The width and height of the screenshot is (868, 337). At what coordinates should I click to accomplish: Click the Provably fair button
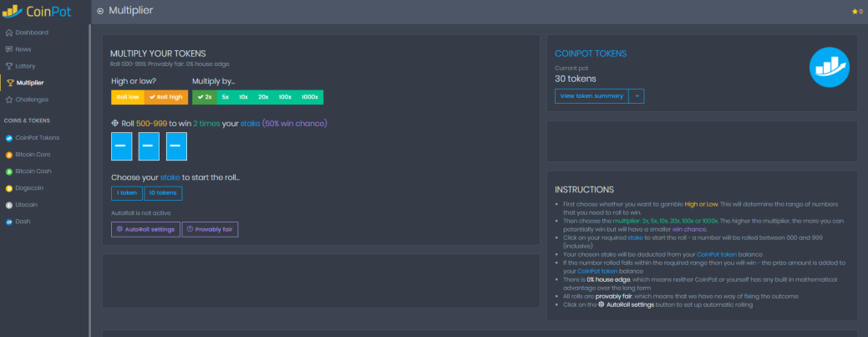210,229
